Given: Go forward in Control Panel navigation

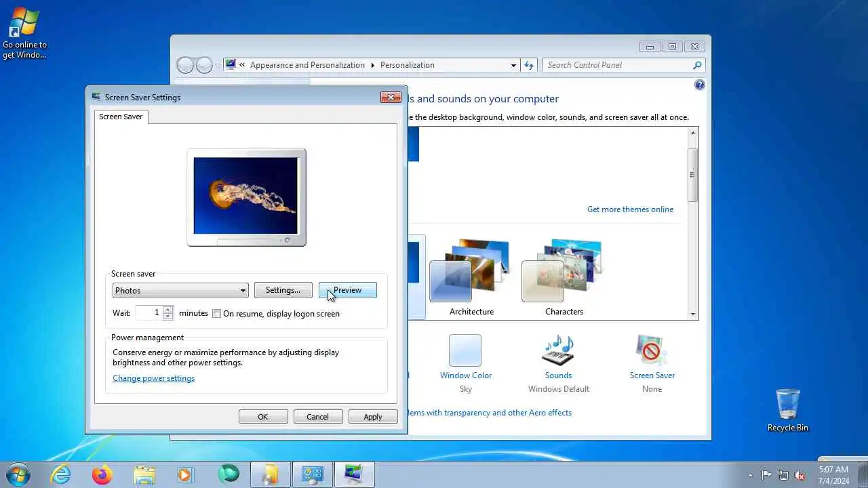Looking at the screenshot, I should (204, 65).
